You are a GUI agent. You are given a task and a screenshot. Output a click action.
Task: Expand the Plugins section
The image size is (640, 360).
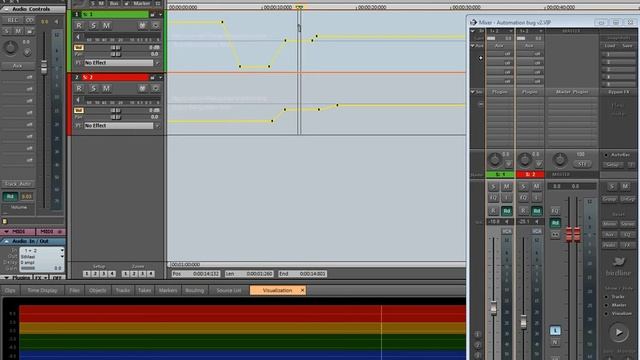[x=7, y=278]
